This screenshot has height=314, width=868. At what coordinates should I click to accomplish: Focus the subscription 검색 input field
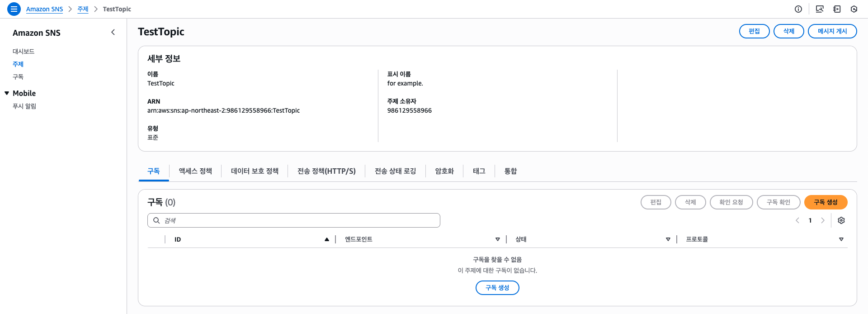(294, 220)
